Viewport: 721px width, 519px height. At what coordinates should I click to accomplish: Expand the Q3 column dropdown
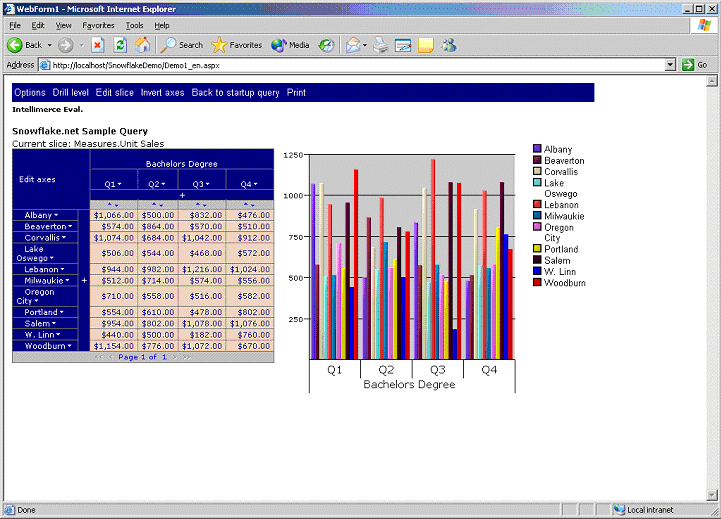click(x=207, y=184)
